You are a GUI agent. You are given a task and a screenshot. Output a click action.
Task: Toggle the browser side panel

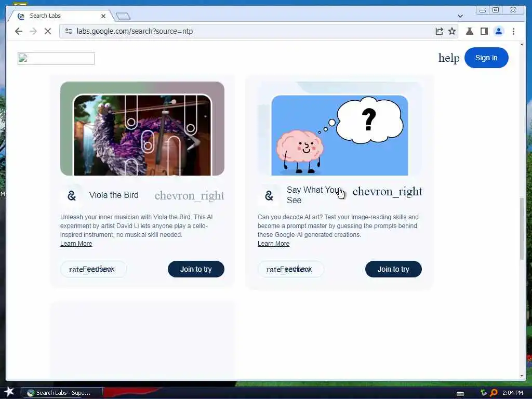point(484,31)
